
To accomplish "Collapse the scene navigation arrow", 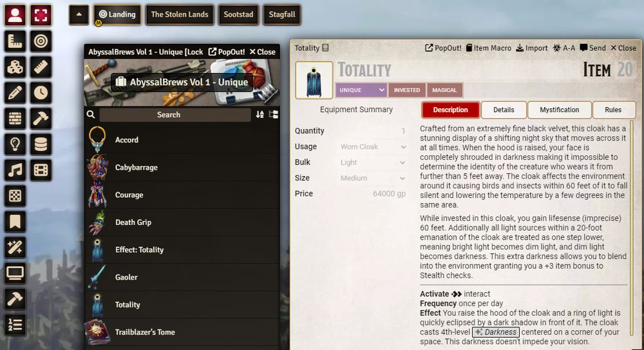I will click(x=79, y=14).
